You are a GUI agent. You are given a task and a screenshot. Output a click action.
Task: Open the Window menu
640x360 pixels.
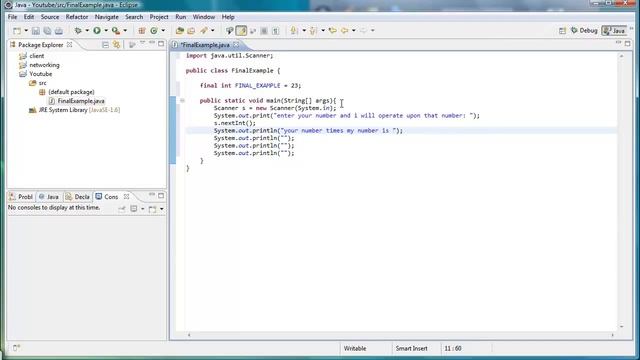[204, 17]
